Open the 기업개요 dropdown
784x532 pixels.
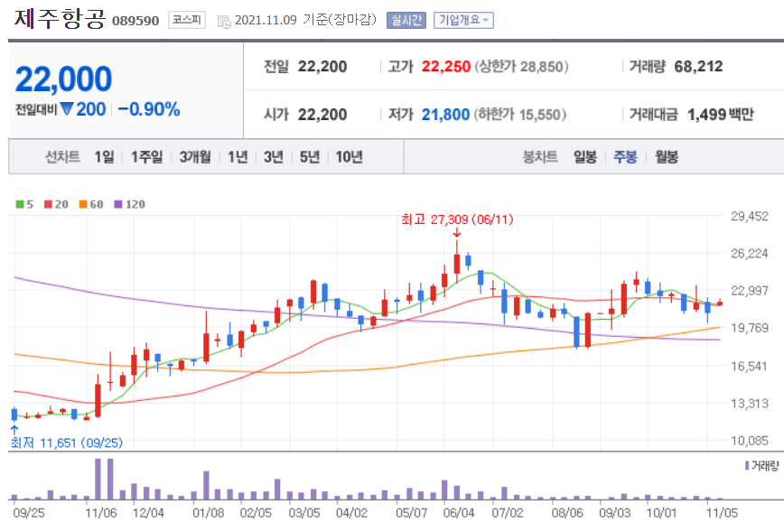pyautogui.click(x=463, y=20)
